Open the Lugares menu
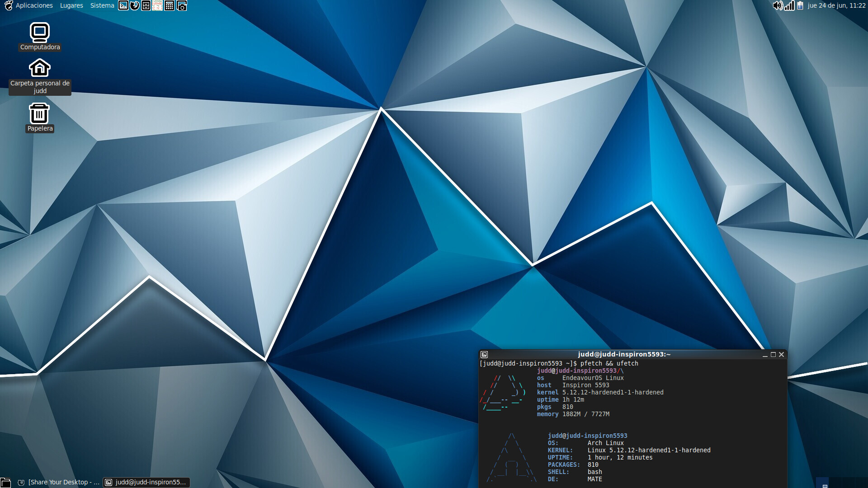The image size is (868, 488). pyautogui.click(x=71, y=5)
